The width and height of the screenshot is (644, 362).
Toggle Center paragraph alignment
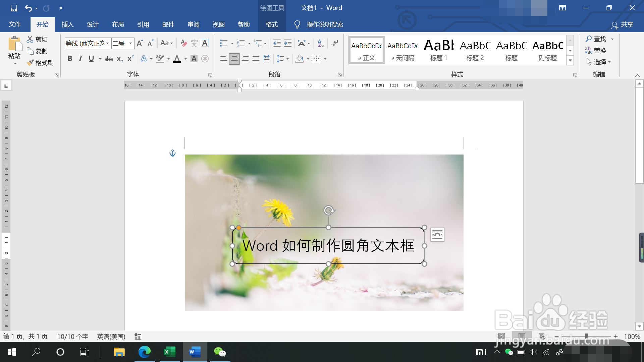pos(234,59)
